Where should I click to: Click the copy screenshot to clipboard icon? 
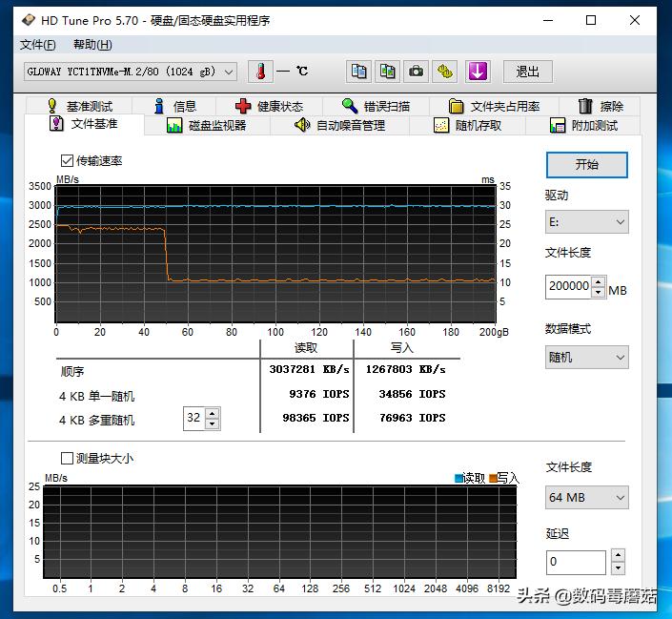coord(387,72)
